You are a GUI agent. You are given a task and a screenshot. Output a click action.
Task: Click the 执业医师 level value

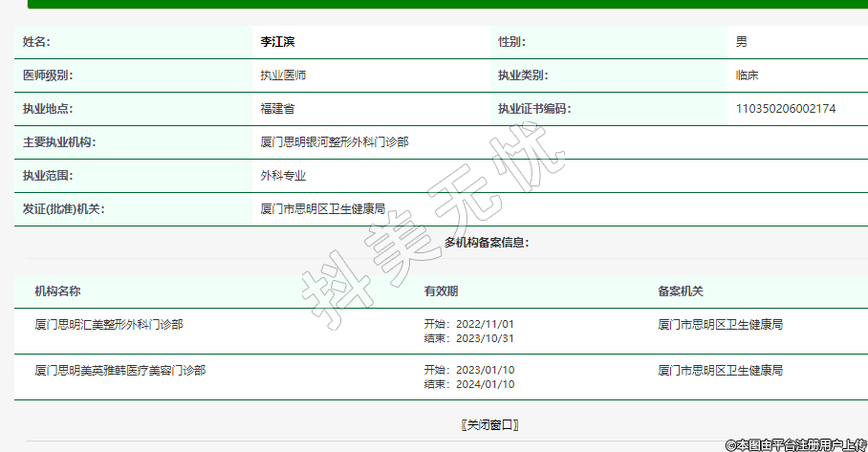[283, 75]
